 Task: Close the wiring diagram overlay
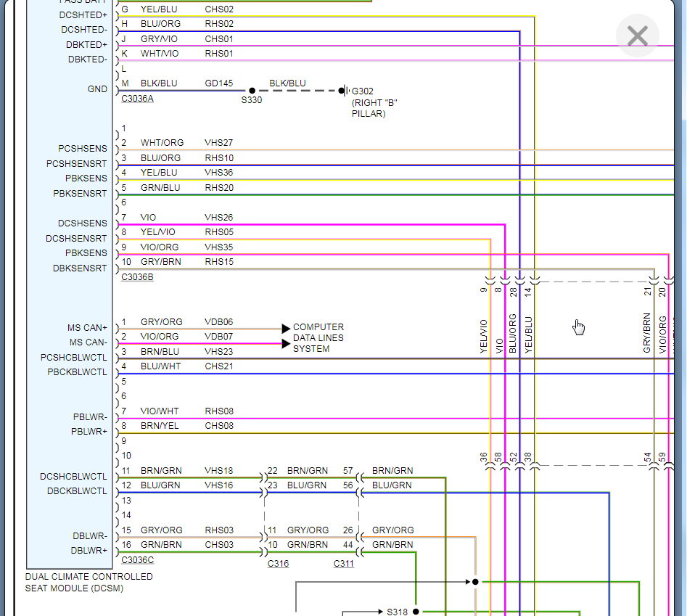tap(638, 36)
